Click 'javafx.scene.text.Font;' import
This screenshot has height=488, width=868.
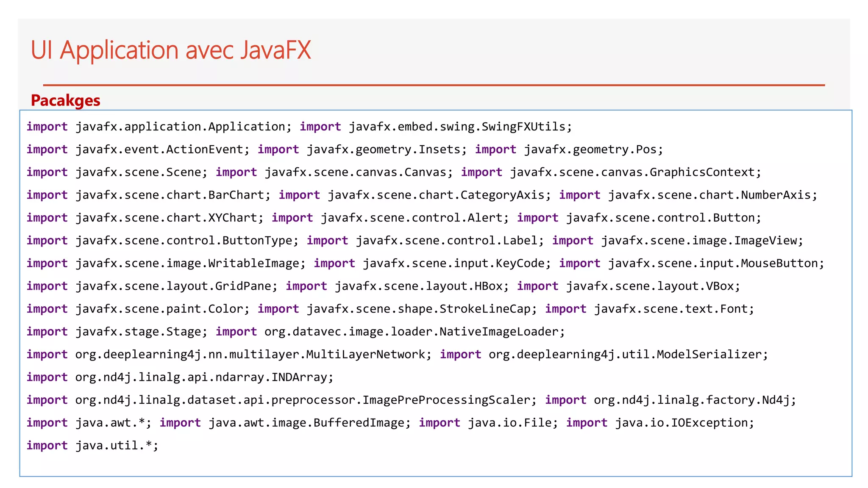click(x=674, y=310)
